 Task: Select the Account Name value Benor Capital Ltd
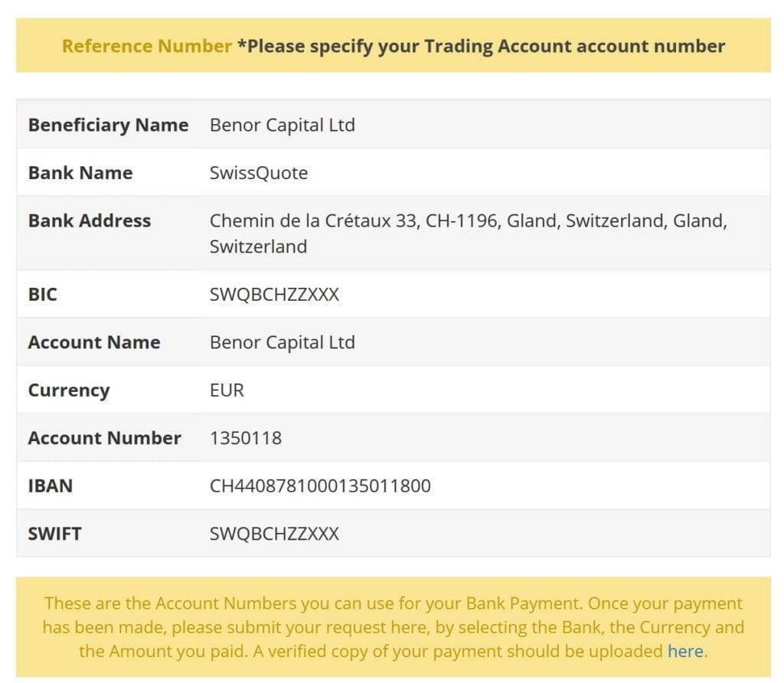pyautogui.click(x=282, y=342)
